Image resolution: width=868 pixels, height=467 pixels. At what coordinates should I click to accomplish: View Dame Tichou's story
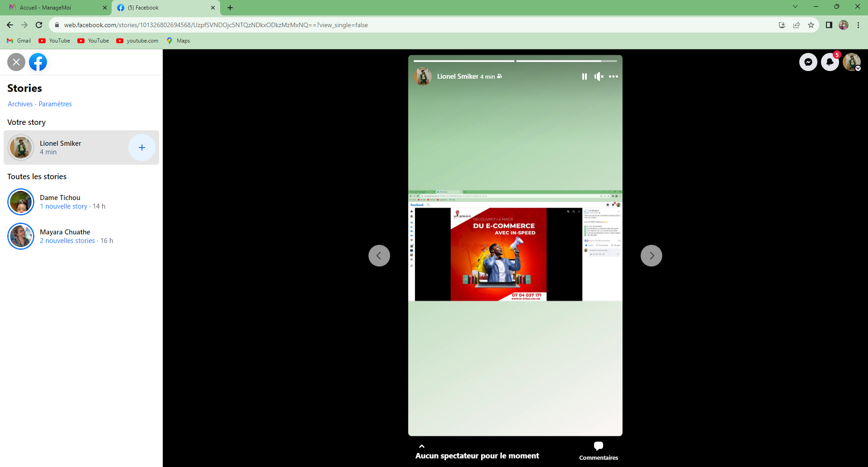[59, 202]
